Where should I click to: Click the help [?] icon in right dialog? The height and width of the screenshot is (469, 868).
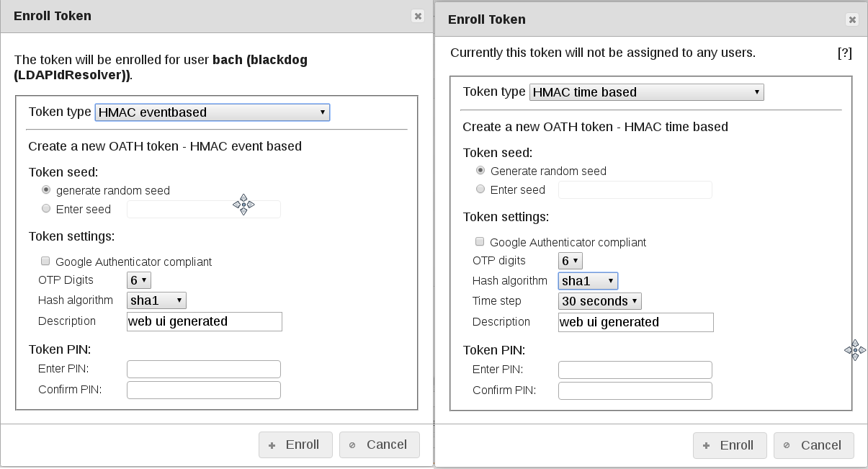(x=846, y=53)
